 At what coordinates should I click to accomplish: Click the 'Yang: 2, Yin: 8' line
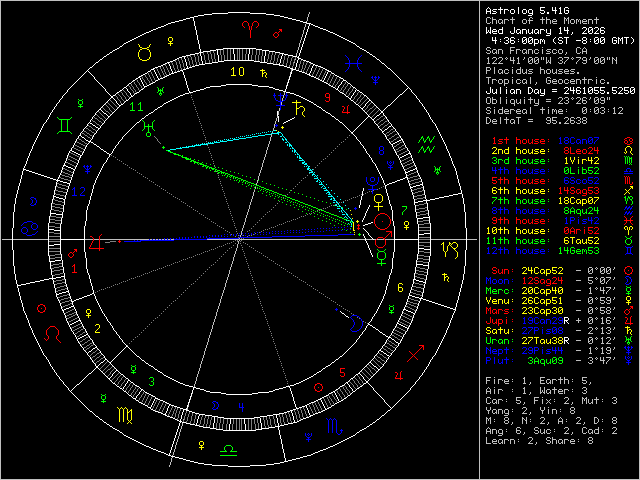pos(530,411)
